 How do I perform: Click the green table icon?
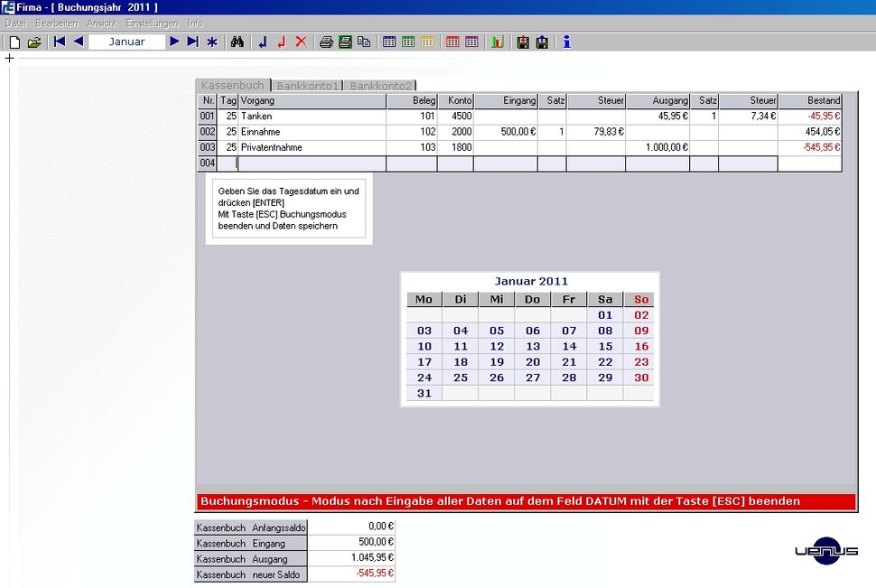(x=408, y=42)
